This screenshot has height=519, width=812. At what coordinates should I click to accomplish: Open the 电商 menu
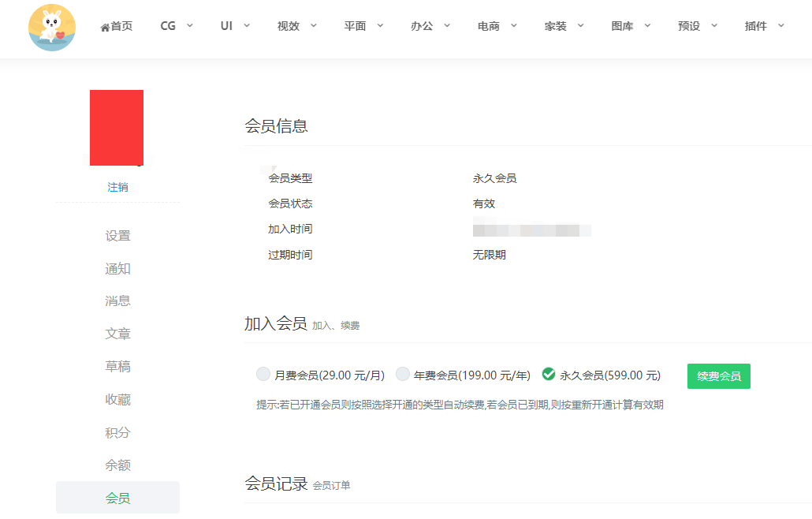[x=489, y=26]
